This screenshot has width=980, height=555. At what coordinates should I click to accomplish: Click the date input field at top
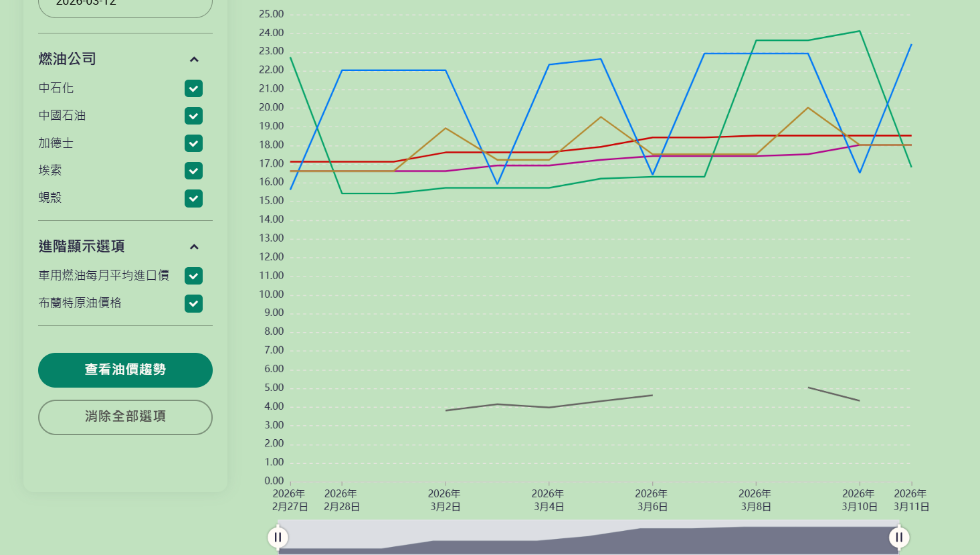125,5
